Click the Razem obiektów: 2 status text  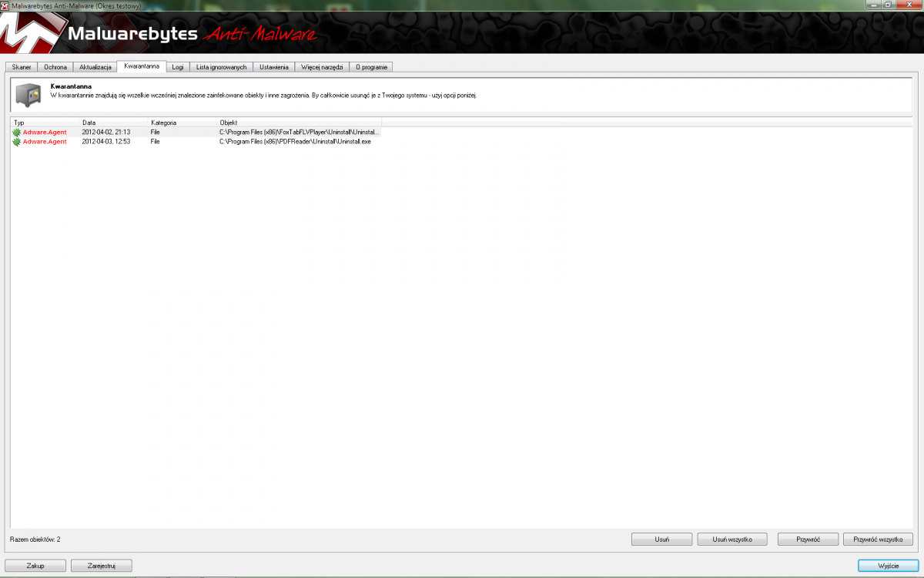35,539
